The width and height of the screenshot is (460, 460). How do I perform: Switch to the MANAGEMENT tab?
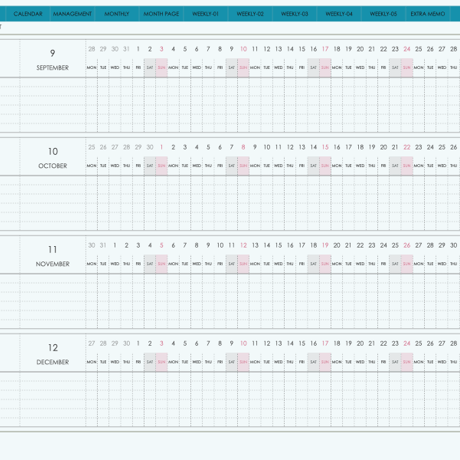[72, 14]
